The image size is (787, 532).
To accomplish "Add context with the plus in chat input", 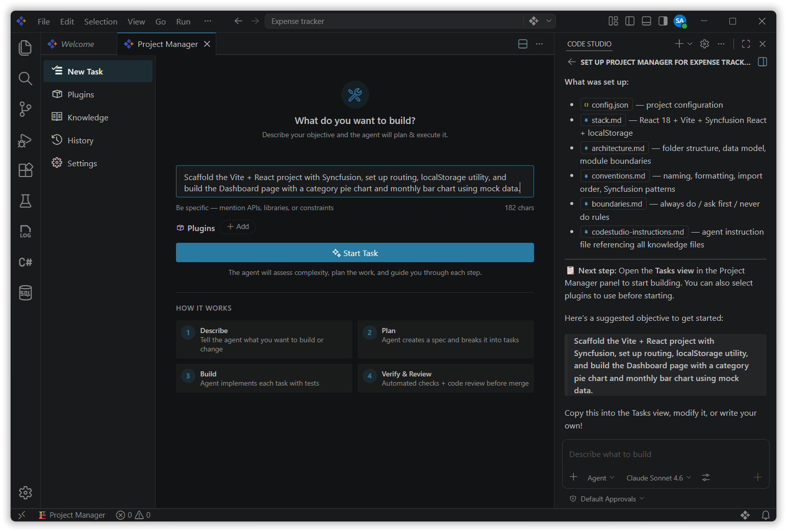I will click(x=573, y=477).
